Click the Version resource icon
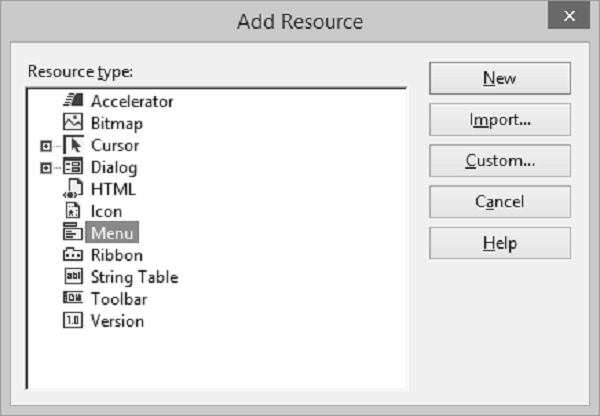This screenshot has height=416, width=600. pos(72,321)
